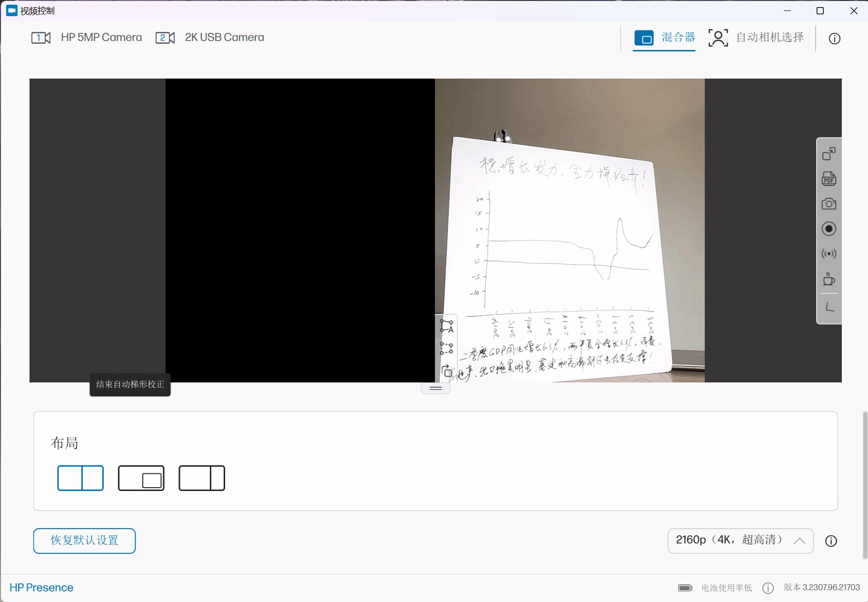Open the 自动相机选择 tab
The height and width of the screenshot is (602, 868).
(756, 38)
